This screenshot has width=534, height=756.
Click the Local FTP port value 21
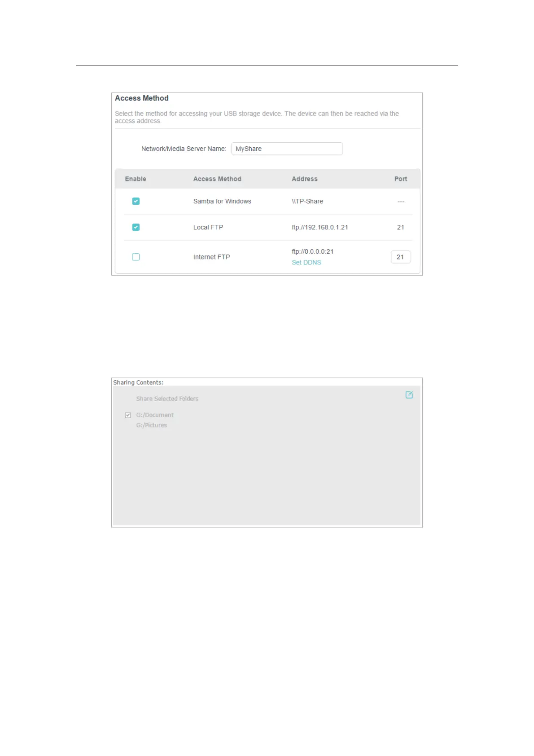[x=401, y=227]
